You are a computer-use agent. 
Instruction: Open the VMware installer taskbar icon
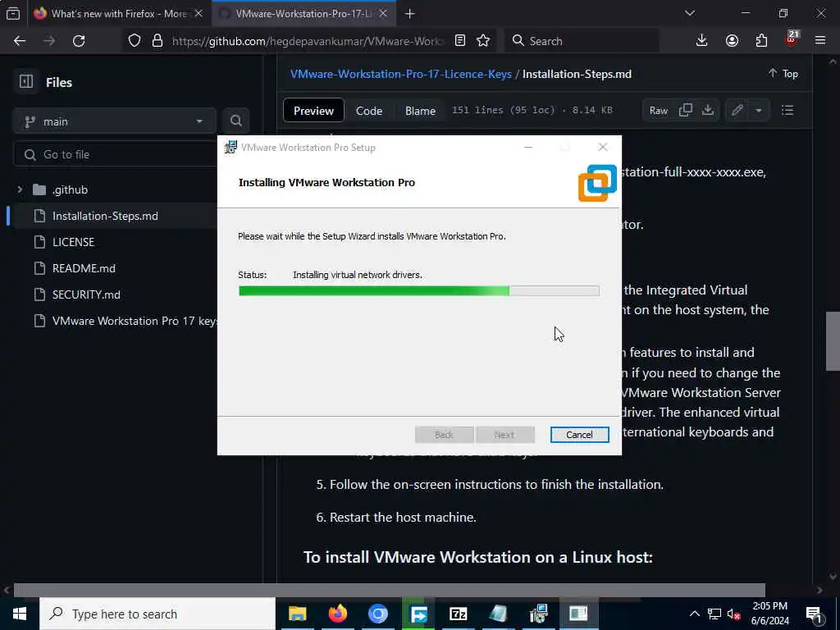[538, 614]
